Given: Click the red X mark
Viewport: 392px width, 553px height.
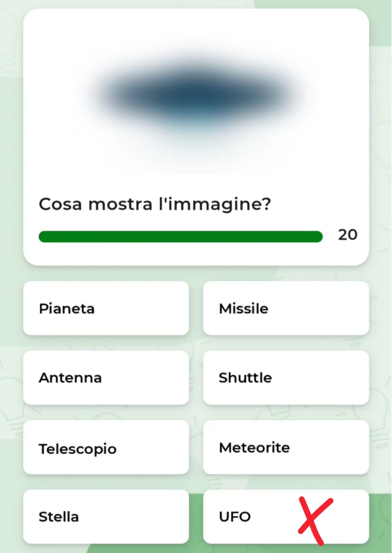Looking at the screenshot, I should (x=314, y=519).
